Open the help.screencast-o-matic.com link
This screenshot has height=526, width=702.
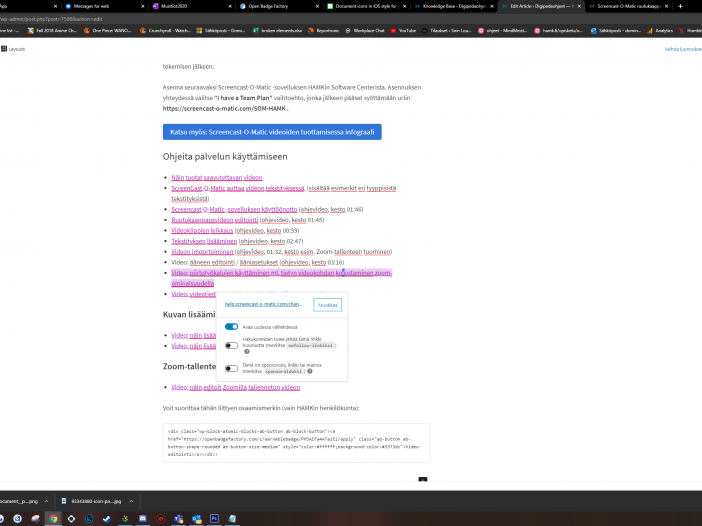coord(263,304)
